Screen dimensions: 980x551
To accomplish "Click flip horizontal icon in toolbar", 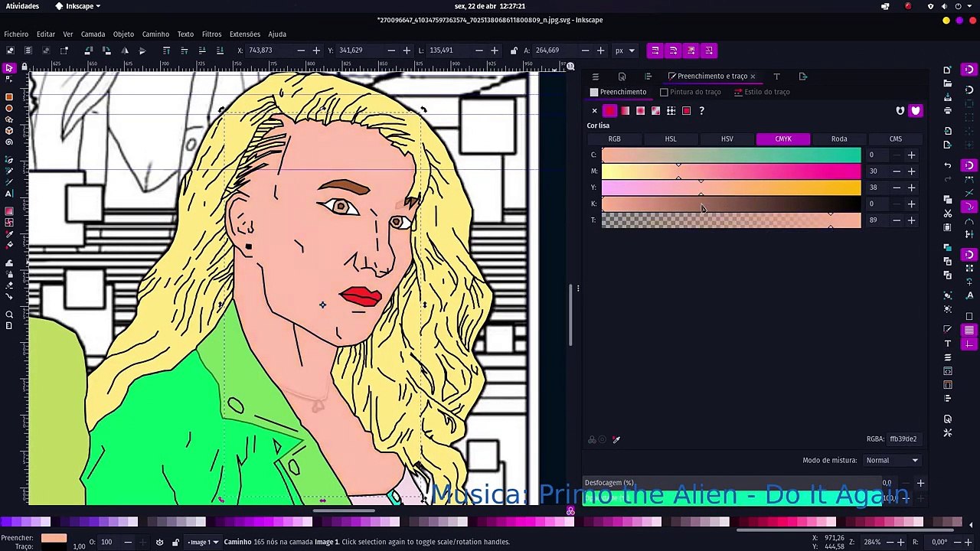I will tap(125, 51).
